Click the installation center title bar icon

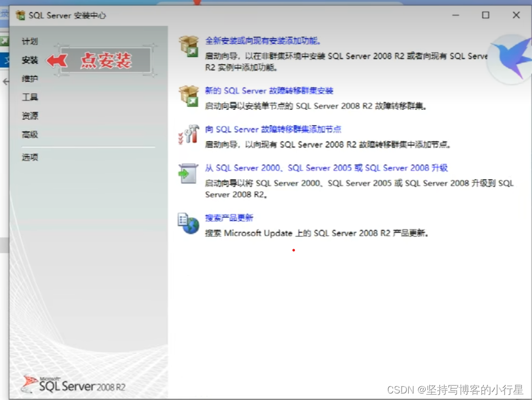[18, 15]
